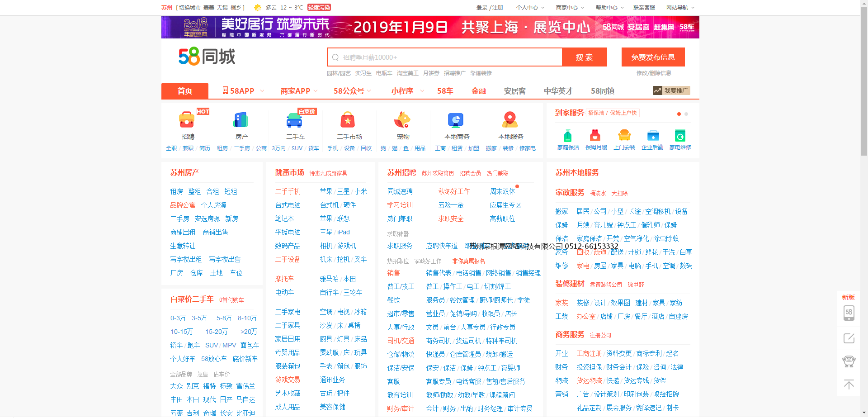The height and width of the screenshot is (418, 868).
Task: Expand the 小程序 dropdown arrow
Action: coord(422,91)
